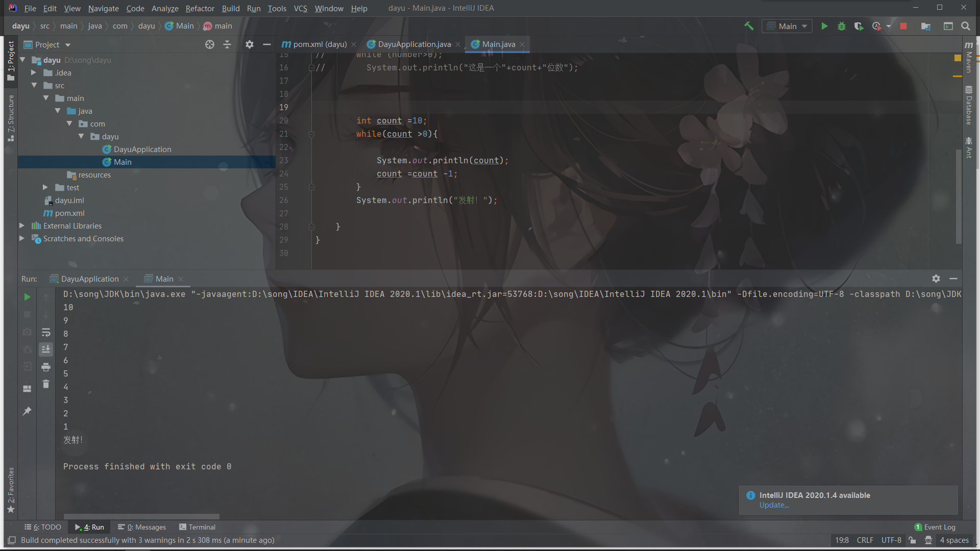980x551 pixels.
Task: Click the green Run button in top toolbar
Action: point(824,26)
